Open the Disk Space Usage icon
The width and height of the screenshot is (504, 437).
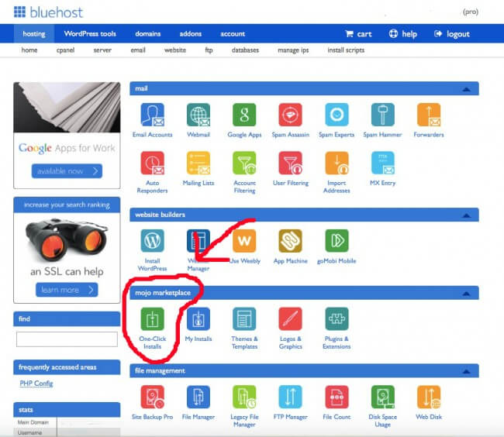click(x=383, y=397)
